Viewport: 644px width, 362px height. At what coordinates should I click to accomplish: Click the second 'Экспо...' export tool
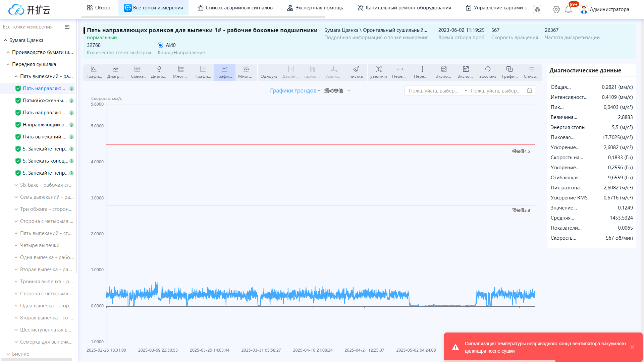(466, 72)
